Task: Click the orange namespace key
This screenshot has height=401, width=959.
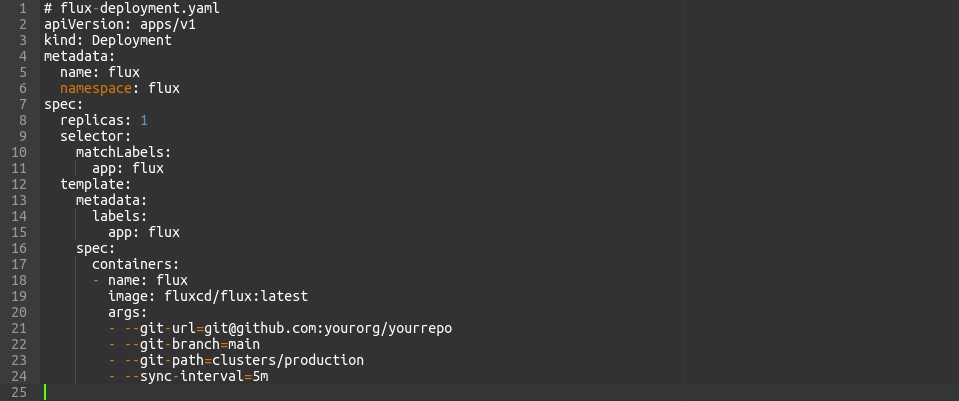Action: tap(99, 88)
